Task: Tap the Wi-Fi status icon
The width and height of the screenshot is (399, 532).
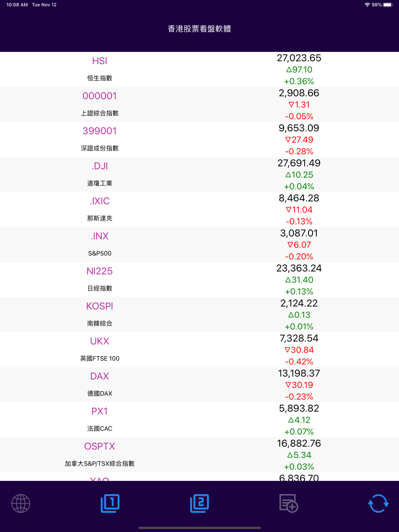Action: [367, 5]
